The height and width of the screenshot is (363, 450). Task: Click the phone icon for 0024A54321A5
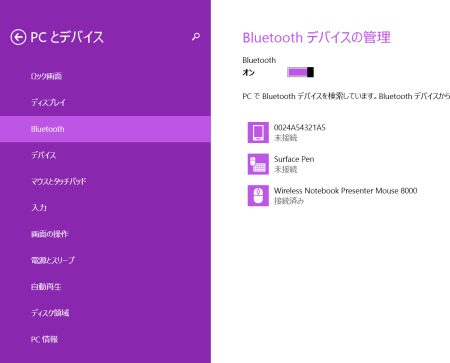pyautogui.click(x=258, y=132)
